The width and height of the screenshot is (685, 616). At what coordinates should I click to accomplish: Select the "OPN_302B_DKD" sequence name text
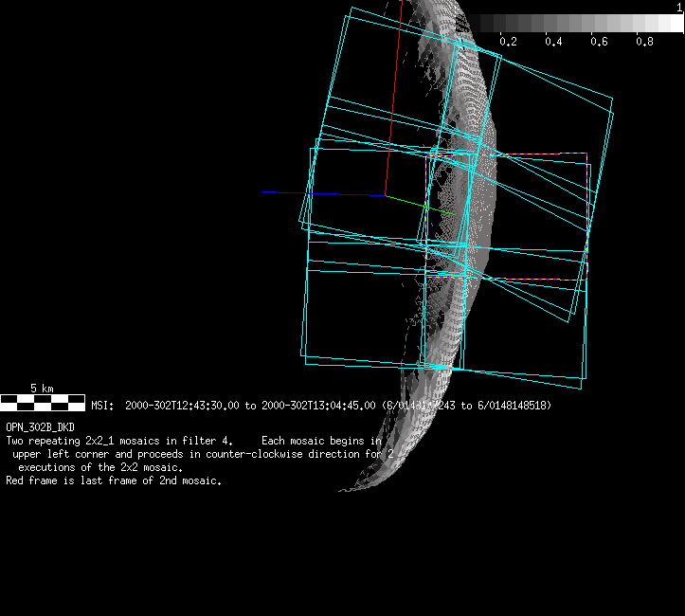[x=40, y=427]
